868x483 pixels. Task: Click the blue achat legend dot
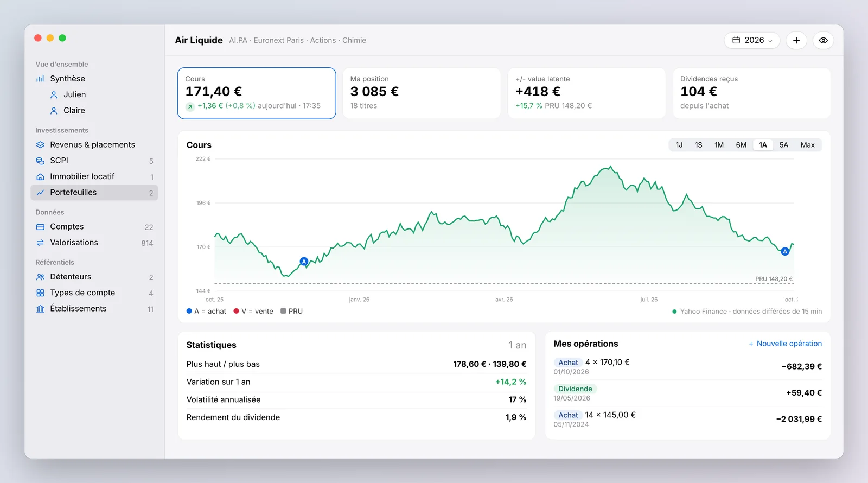[189, 312]
